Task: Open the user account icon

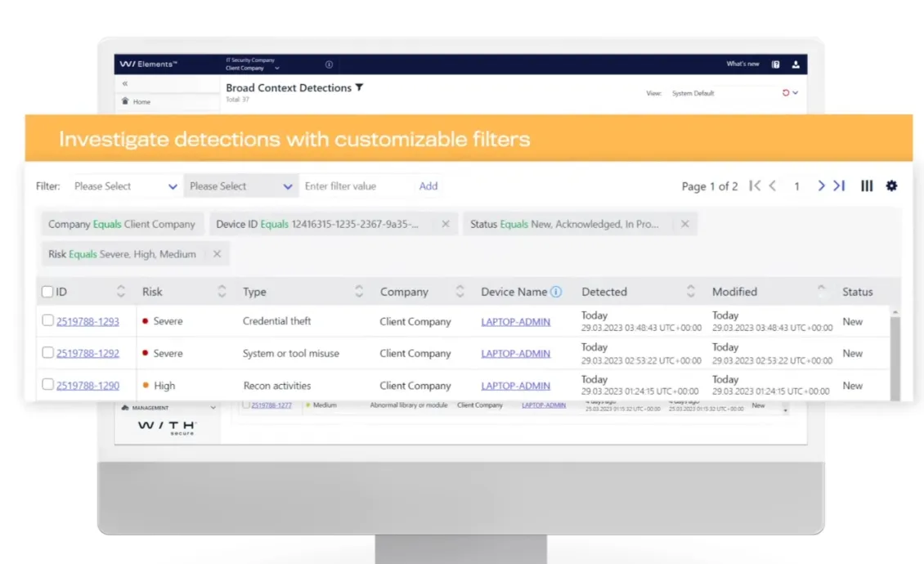Action: pos(796,65)
